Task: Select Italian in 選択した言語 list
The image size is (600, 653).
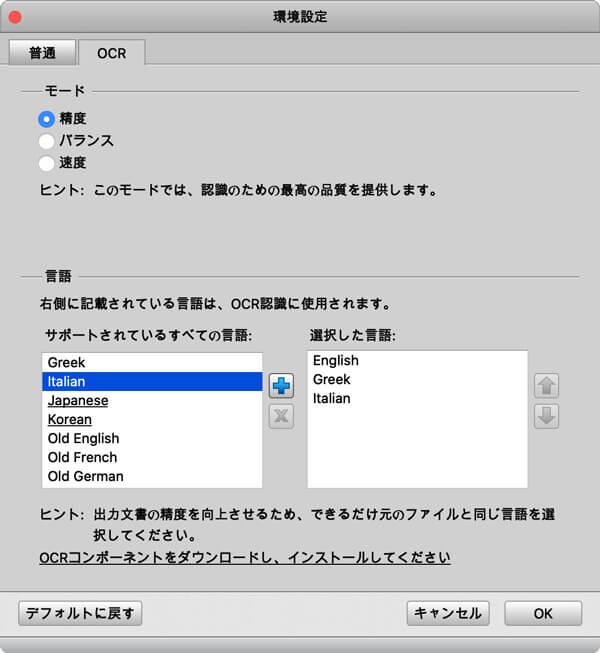Action: [417, 399]
